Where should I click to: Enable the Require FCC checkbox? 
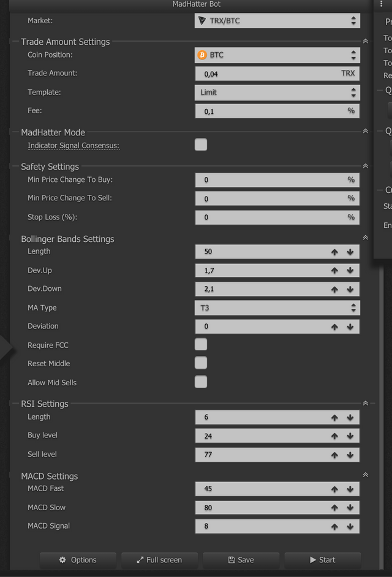(201, 344)
